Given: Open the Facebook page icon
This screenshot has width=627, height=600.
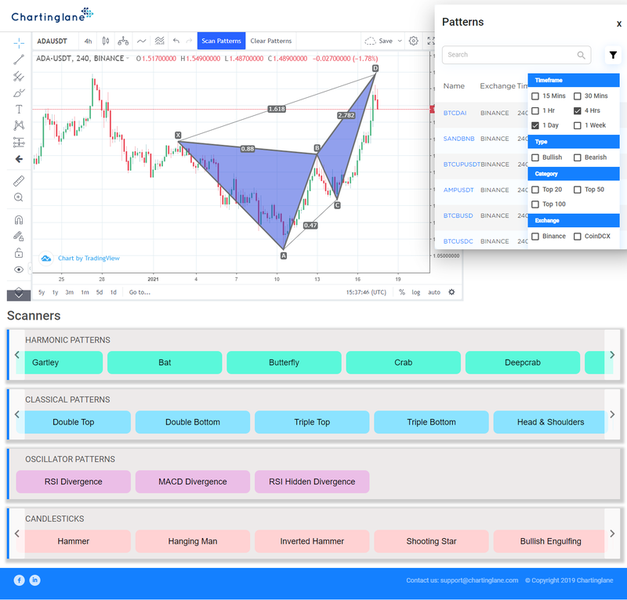Looking at the screenshot, I should [x=19, y=580].
